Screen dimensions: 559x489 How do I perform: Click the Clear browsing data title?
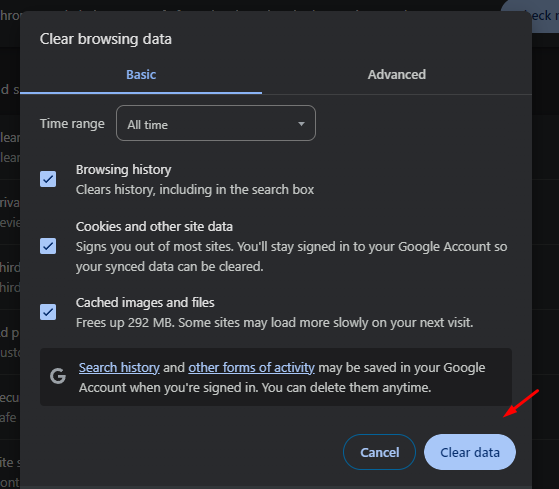point(106,39)
